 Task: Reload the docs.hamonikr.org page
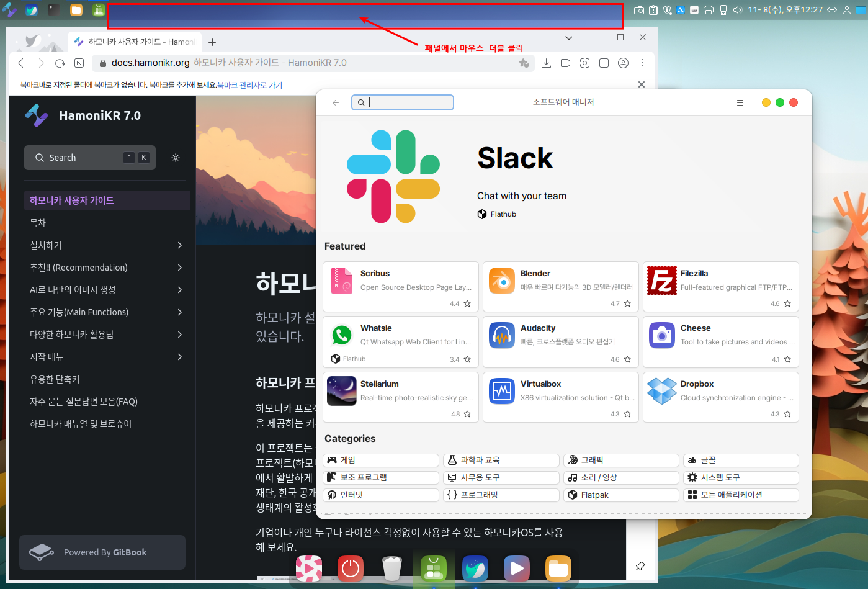[60, 63]
